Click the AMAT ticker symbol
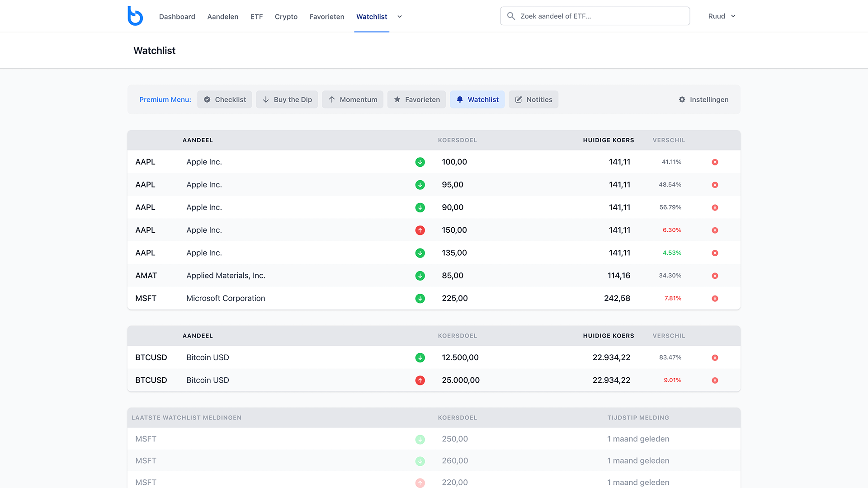Image resolution: width=868 pixels, height=488 pixels. tap(146, 276)
